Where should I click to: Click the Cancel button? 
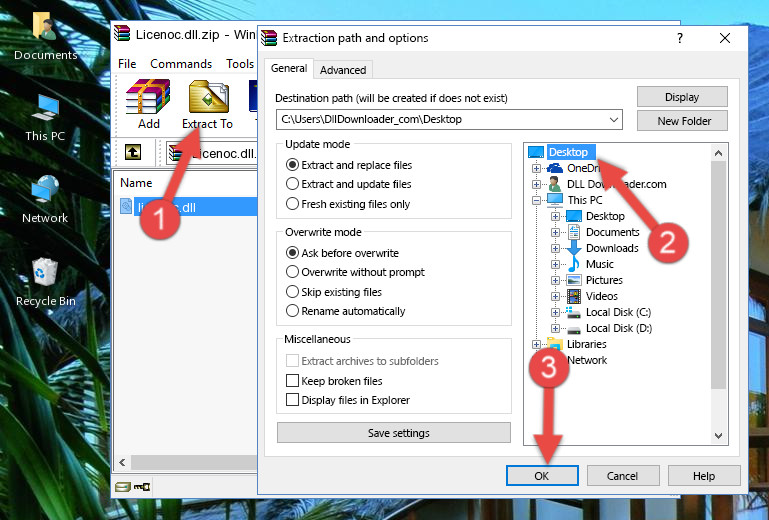coord(622,476)
